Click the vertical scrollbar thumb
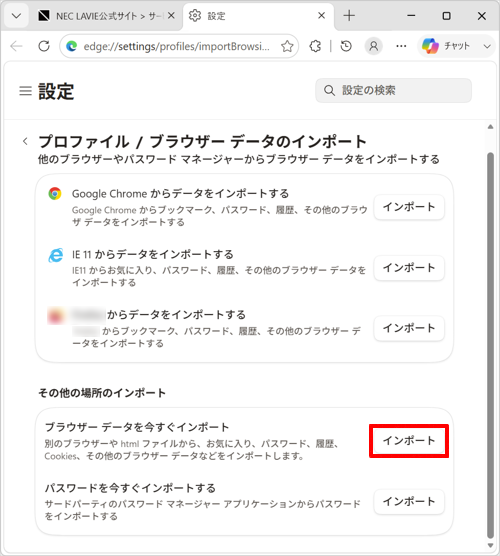Viewport: 500px width, 556px height. pyautogui.click(x=490, y=346)
